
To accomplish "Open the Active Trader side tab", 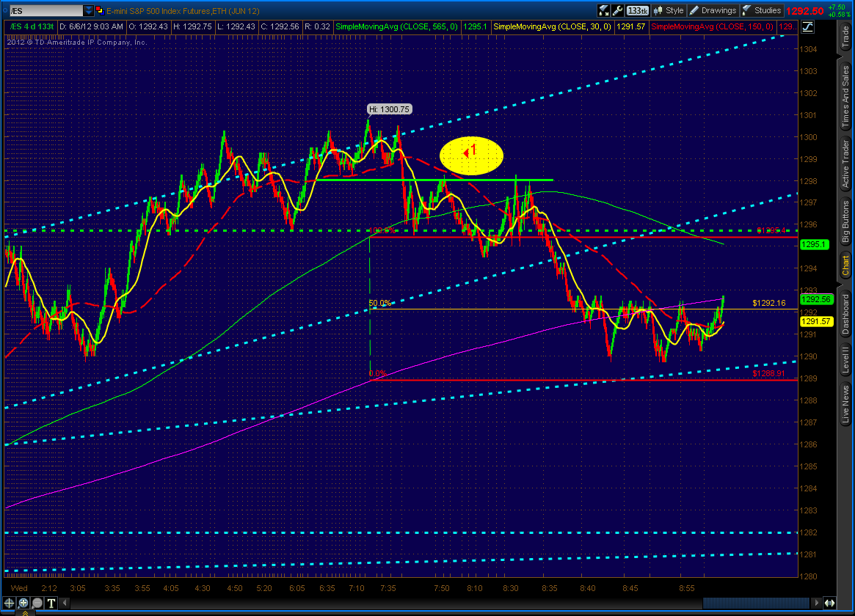I will (845, 164).
